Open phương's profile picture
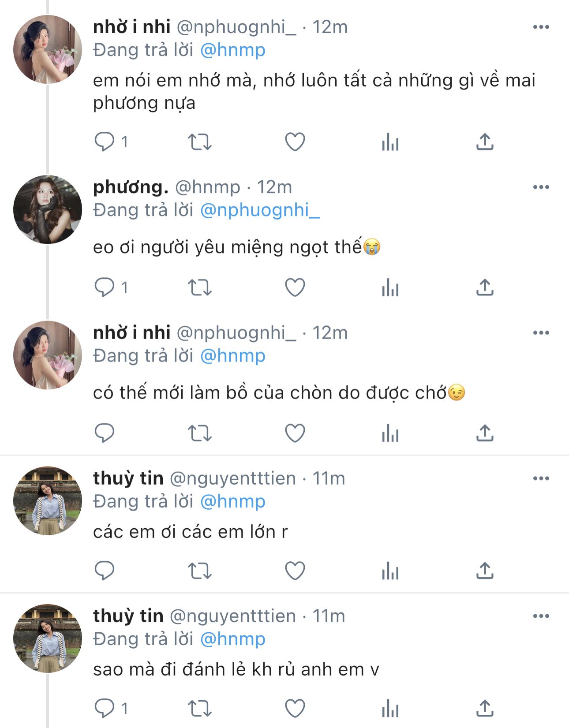The width and height of the screenshot is (569, 728). tap(48, 209)
